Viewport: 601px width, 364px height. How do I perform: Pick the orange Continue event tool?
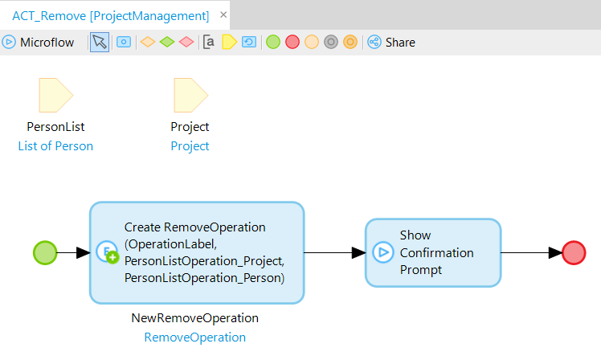(350, 42)
